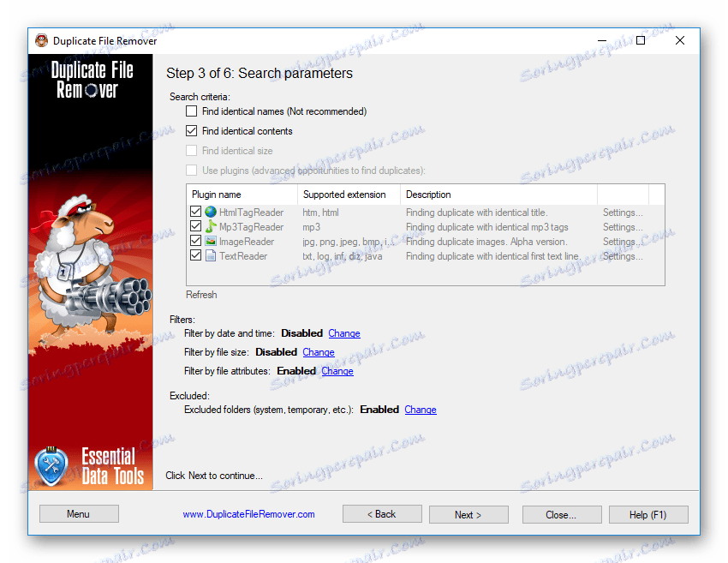Image resolution: width=728 pixels, height=563 pixels.
Task: Click the Essential Data Tools shield logo
Action: [x=51, y=466]
